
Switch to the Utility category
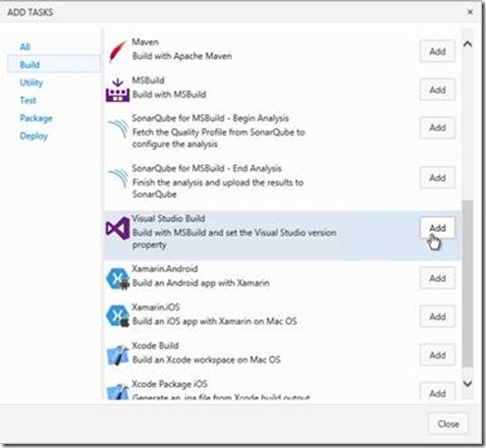(x=31, y=83)
